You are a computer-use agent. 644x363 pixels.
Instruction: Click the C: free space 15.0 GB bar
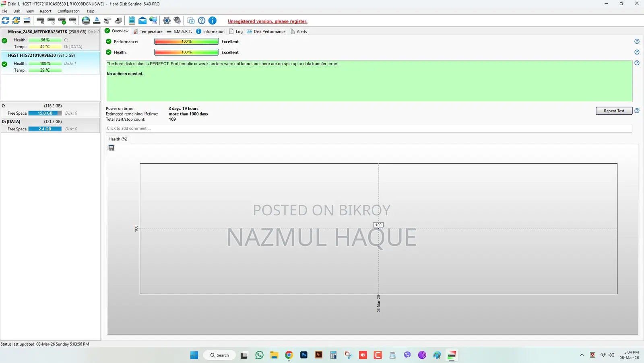click(x=45, y=113)
